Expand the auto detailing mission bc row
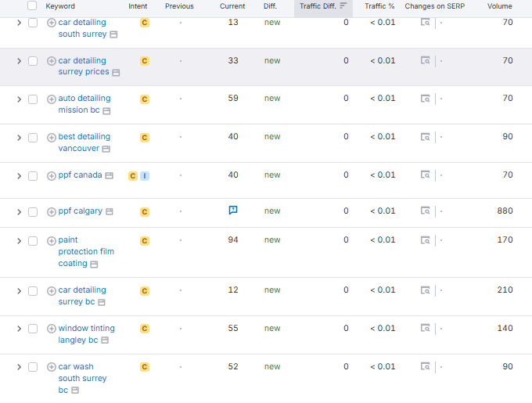This screenshot has width=532, height=403. (19, 99)
